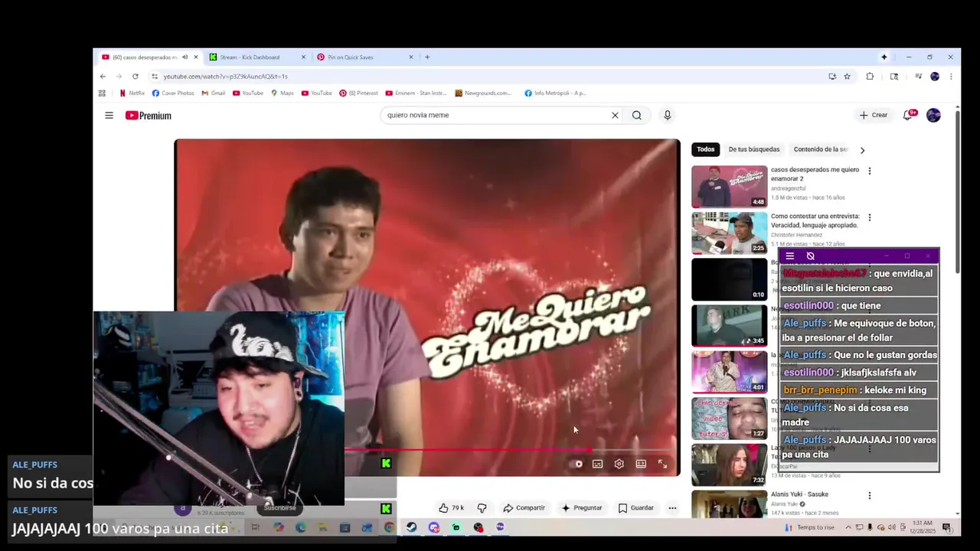The image size is (980, 551).
Task: Show more filter chips with right arrow
Action: coord(862,150)
